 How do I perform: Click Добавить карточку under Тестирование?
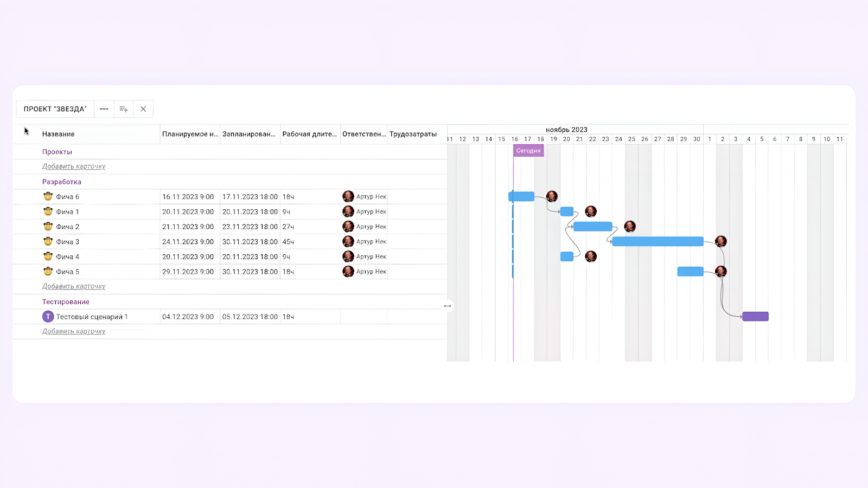pos(74,331)
